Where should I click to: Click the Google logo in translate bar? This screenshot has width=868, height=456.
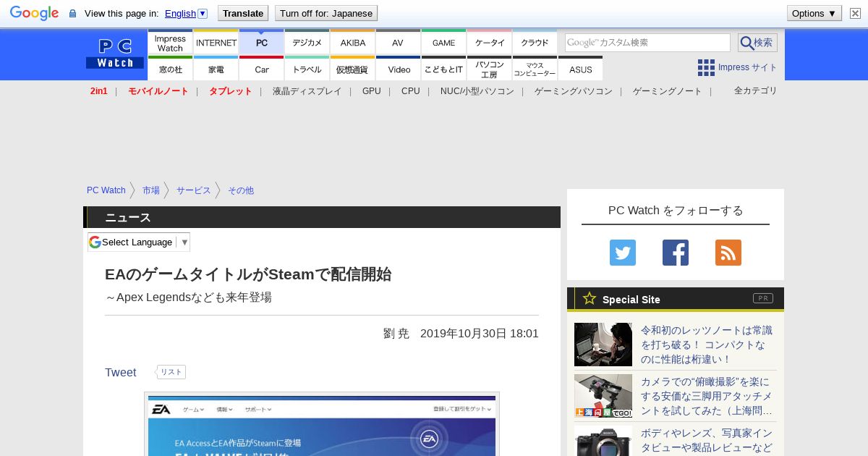click(34, 13)
